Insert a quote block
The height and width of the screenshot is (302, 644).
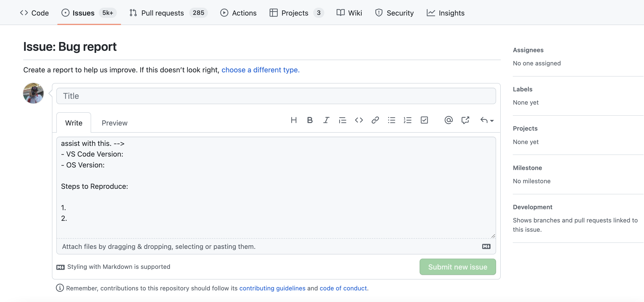(342, 120)
